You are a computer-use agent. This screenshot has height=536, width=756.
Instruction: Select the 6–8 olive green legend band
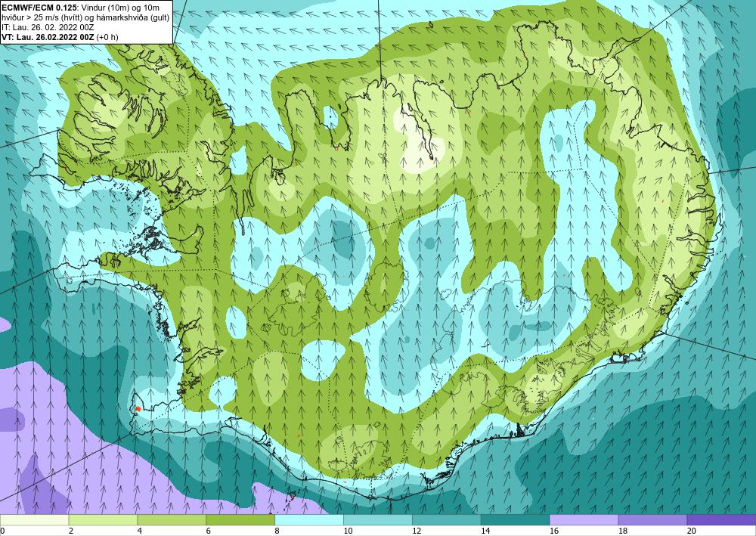pos(240,520)
